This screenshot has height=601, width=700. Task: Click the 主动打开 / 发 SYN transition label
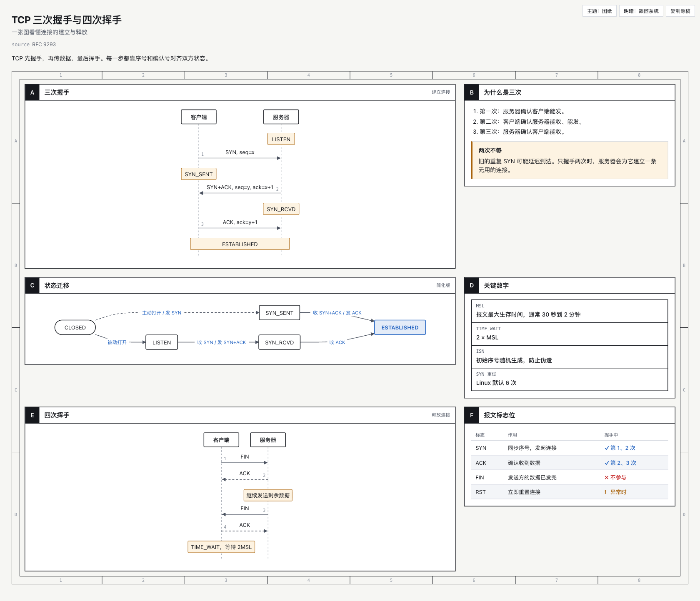click(x=162, y=313)
